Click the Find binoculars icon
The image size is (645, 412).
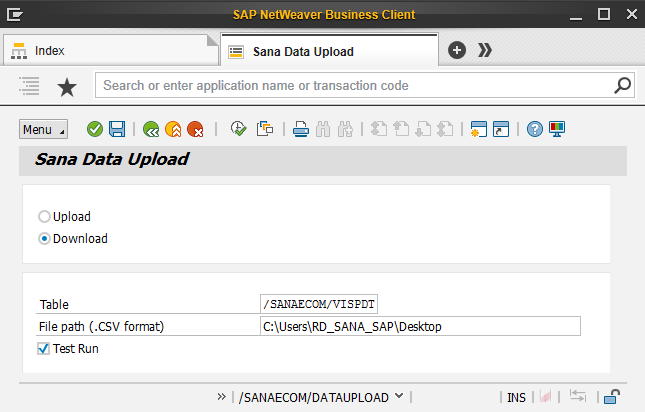323,129
